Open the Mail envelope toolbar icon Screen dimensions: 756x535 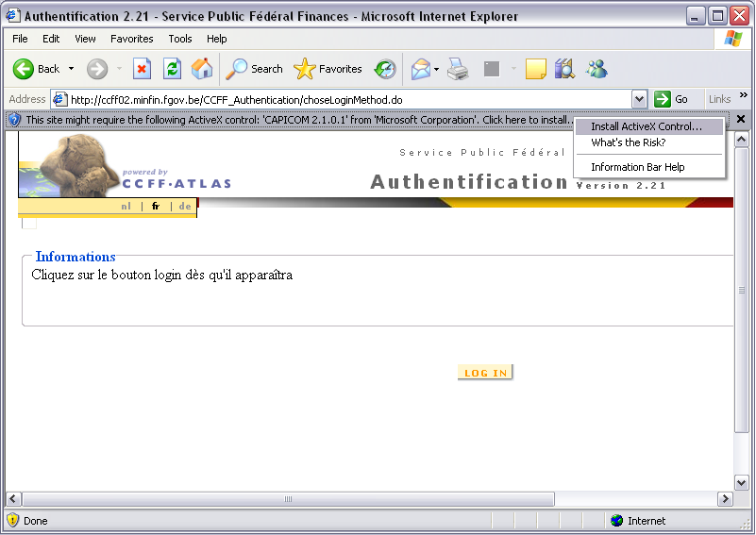pos(420,69)
